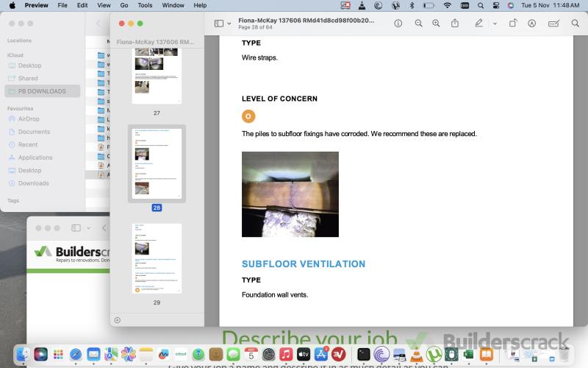588x368 pixels.
Task: Toggle the Preview sidebar view button
Action: (x=218, y=24)
